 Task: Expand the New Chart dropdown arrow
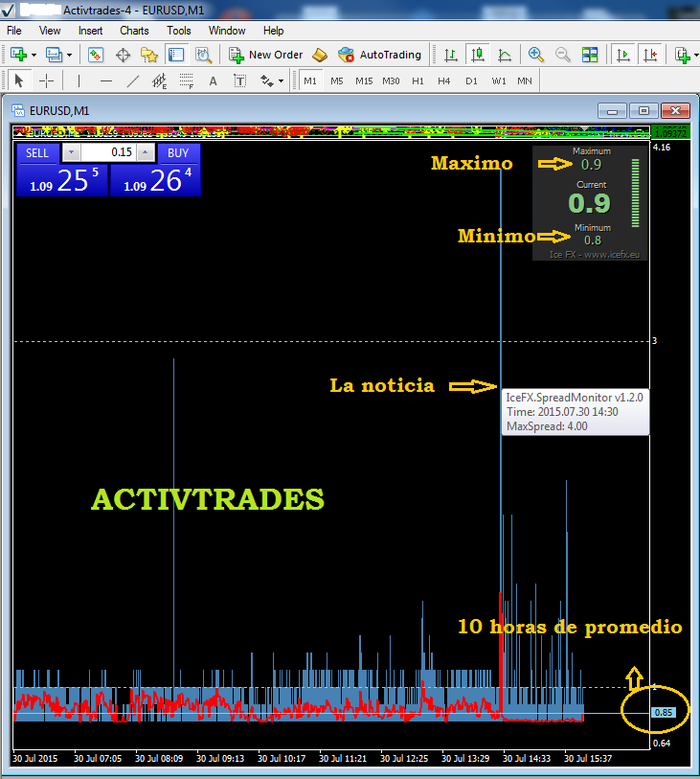point(34,55)
